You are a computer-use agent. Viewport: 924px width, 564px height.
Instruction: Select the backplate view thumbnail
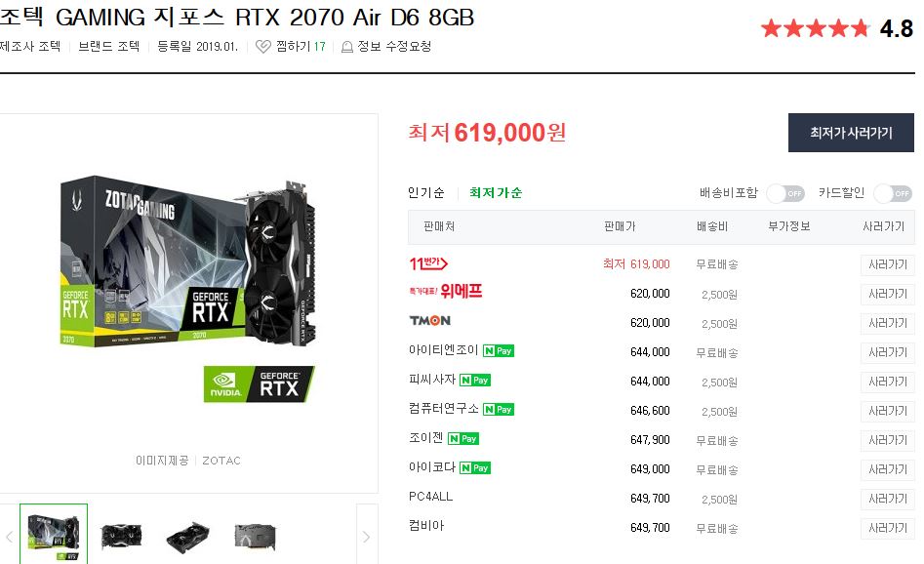pos(256,537)
